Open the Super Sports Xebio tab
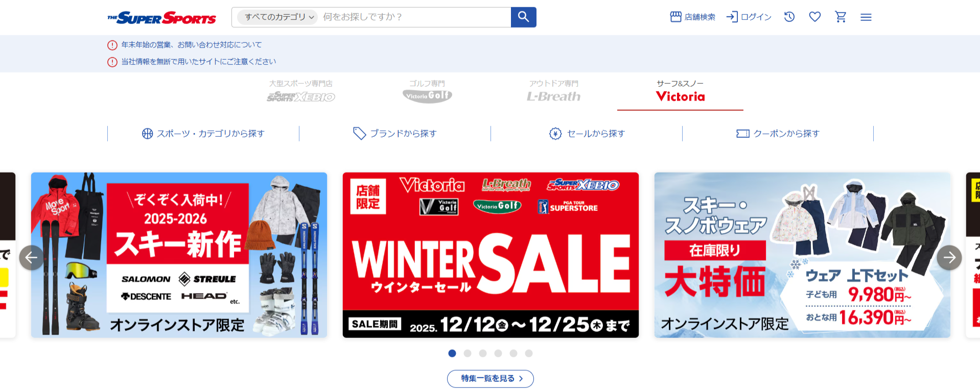Viewport: 980px width, 392px height. pyautogui.click(x=301, y=92)
